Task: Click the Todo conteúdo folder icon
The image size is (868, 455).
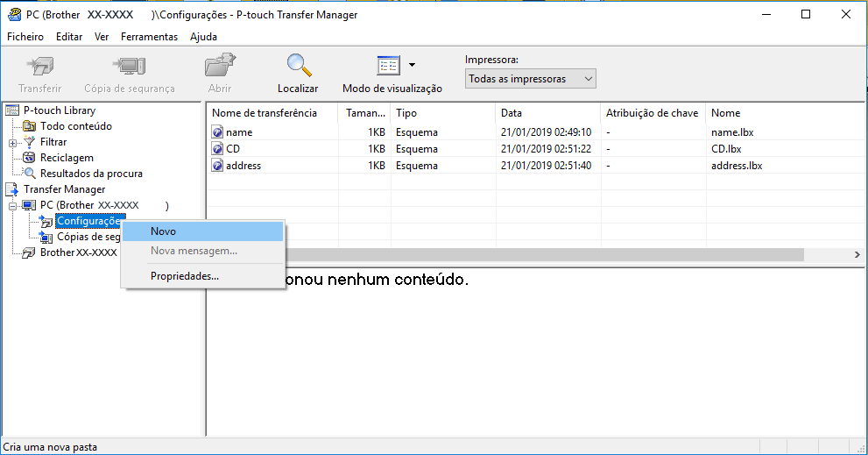Action: (29, 125)
